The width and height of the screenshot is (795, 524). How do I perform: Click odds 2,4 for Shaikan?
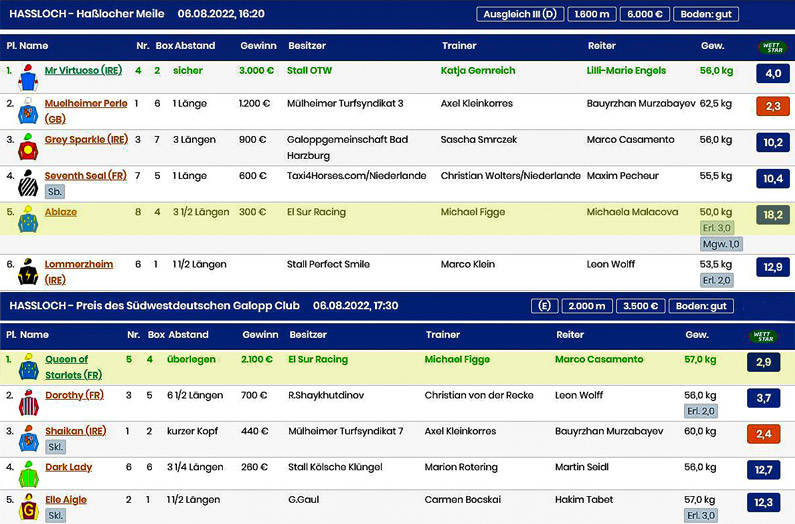click(764, 434)
